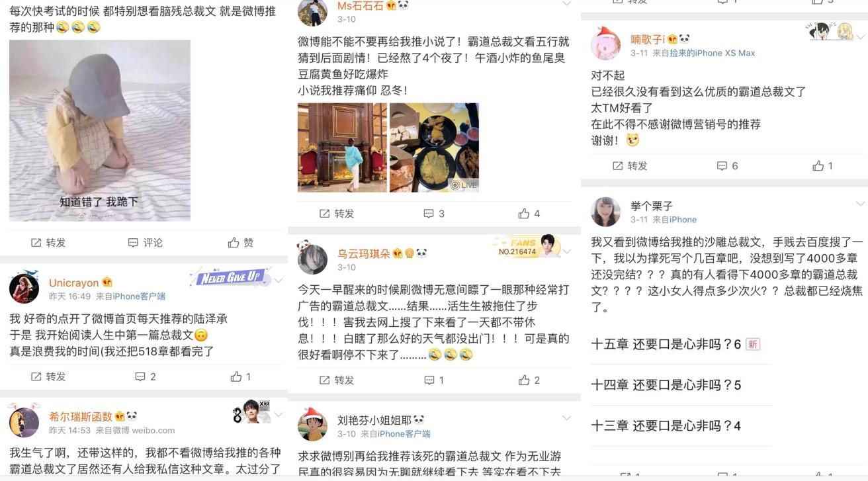Open the 捡来的iPhone XS Max source link
The height and width of the screenshot is (481, 868).
712,53
